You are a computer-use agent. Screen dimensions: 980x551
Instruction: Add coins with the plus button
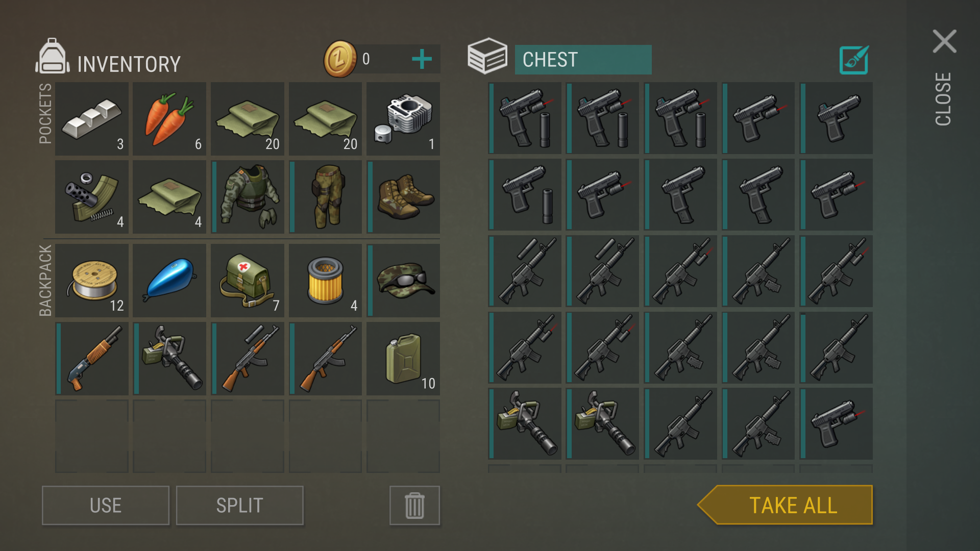coord(422,59)
